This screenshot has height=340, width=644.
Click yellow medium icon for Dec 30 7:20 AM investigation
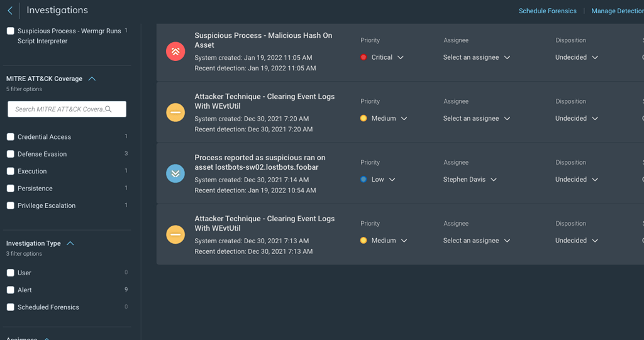(x=175, y=112)
